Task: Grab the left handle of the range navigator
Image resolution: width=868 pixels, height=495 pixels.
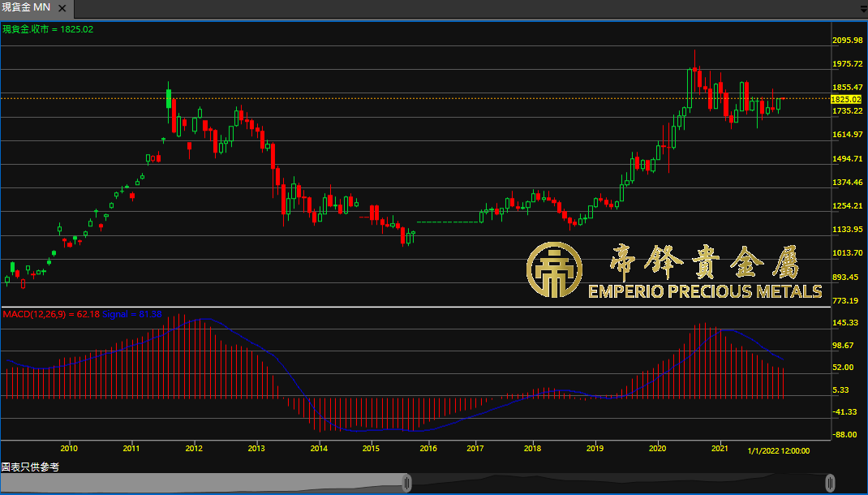Action: click(x=407, y=483)
